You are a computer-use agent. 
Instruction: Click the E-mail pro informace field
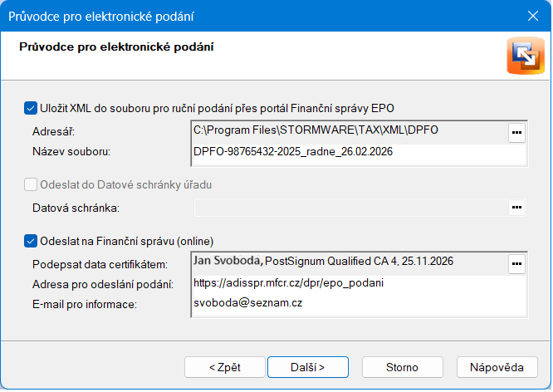pyautogui.click(x=358, y=304)
